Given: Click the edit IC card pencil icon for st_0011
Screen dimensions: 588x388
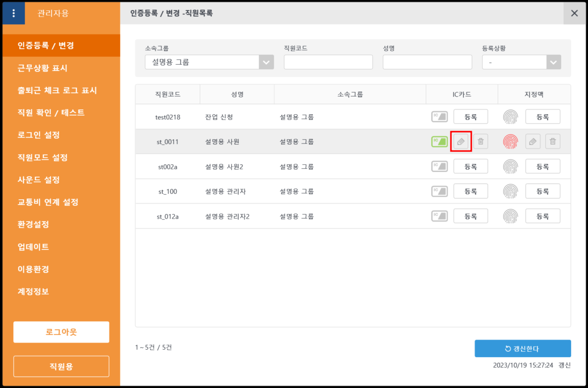Looking at the screenshot, I should pyautogui.click(x=460, y=142).
